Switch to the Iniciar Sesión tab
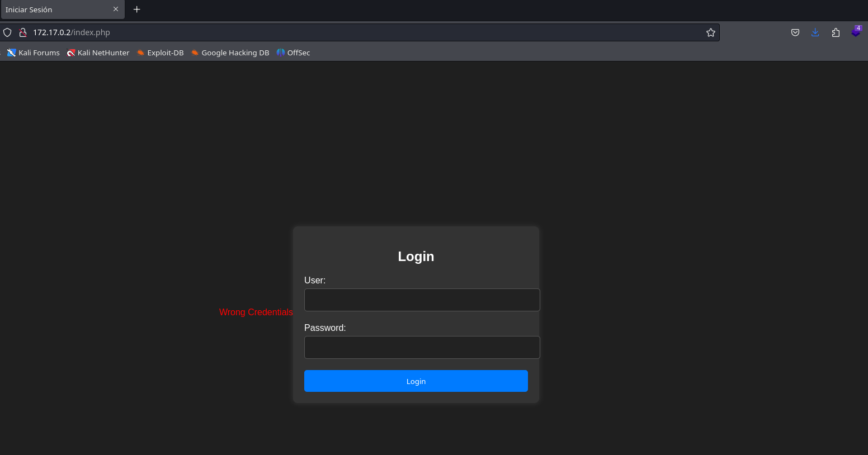This screenshot has height=455, width=868. pyautogui.click(x=50, y=10)
